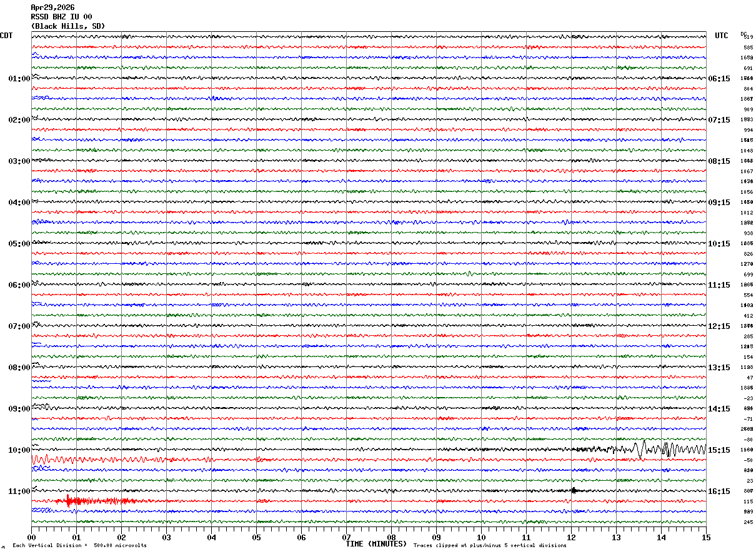Click the small black spike on the 16:15 trace
756x554 pixels.
coord(575,490)
